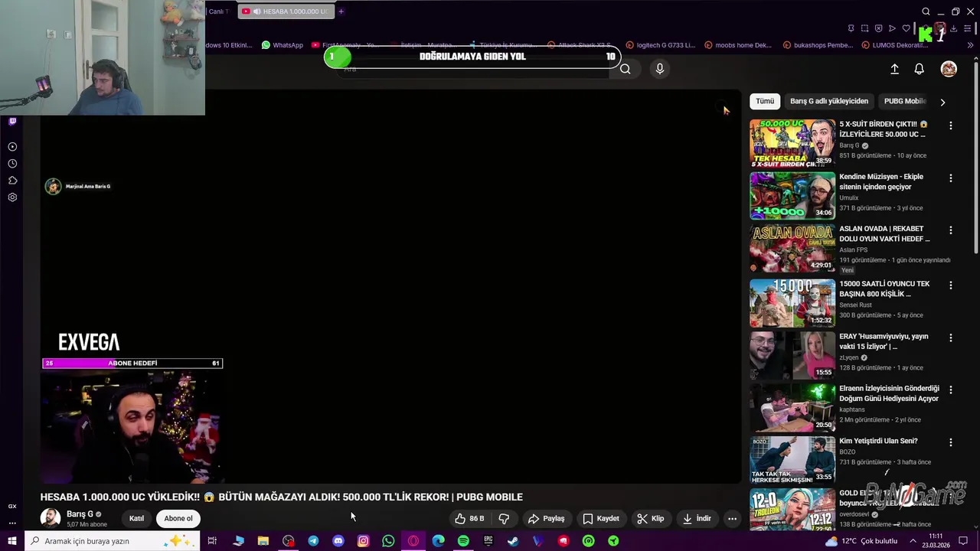Open options for ASLAN OVADA video
This screenshot has height=551, width=980.
click(x=951, y=230)
